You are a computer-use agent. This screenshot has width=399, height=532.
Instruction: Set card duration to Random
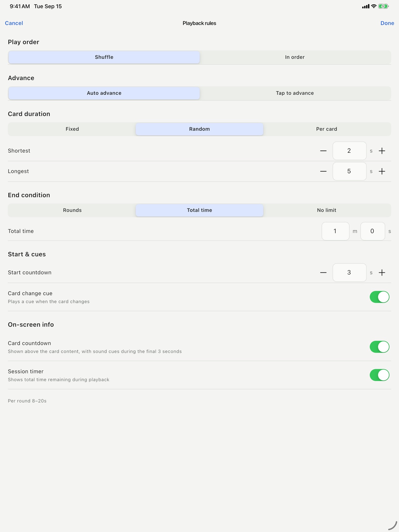click(x=199, y=129)
